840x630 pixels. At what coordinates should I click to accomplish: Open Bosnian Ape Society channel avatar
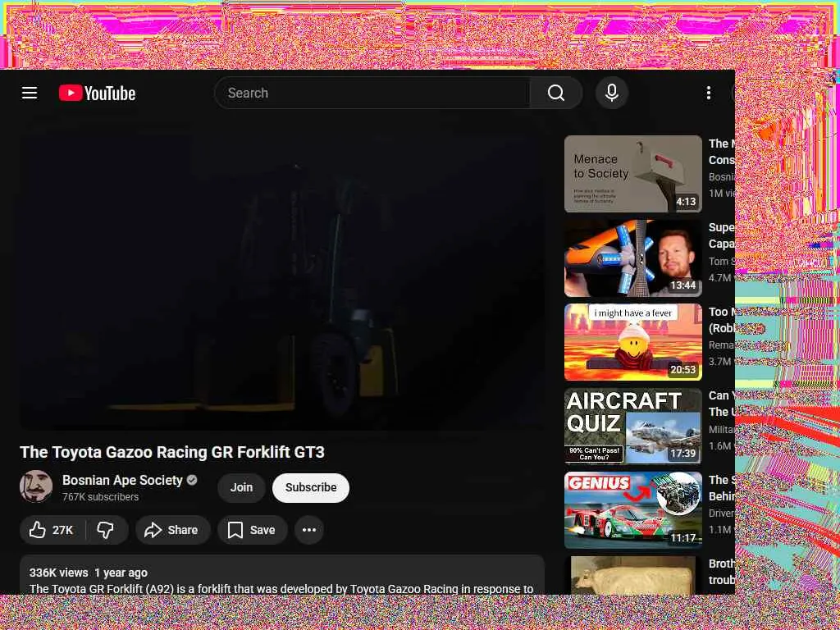pos(36,486)
